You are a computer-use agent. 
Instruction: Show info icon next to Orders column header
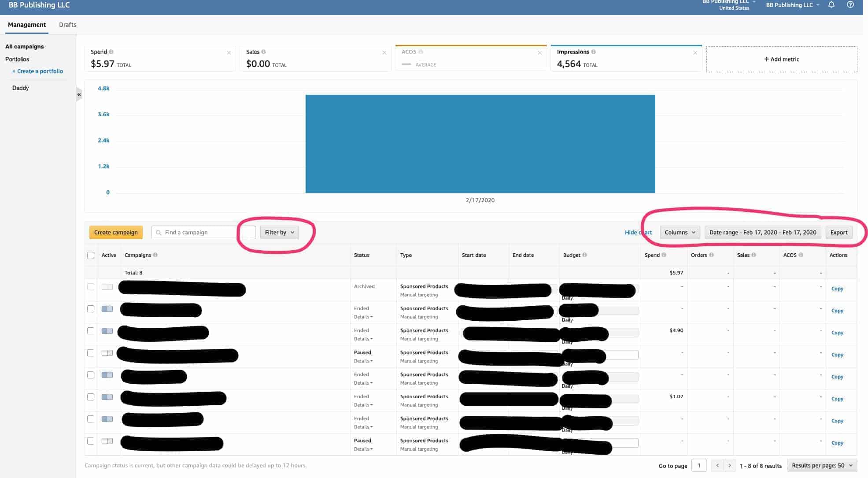712,255
